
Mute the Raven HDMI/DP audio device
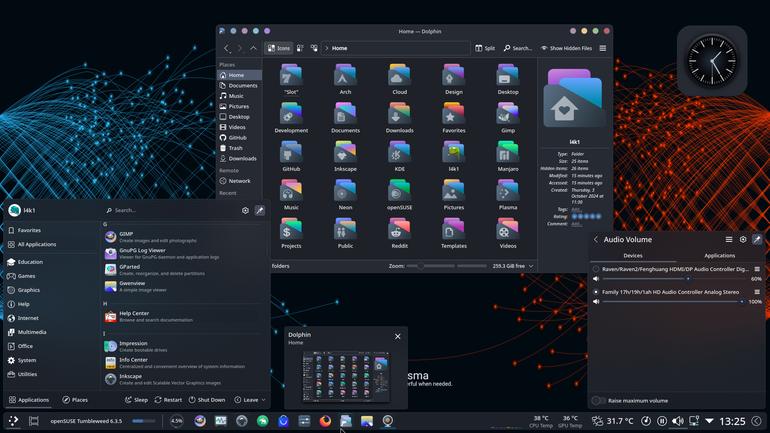tap(596, 279)
